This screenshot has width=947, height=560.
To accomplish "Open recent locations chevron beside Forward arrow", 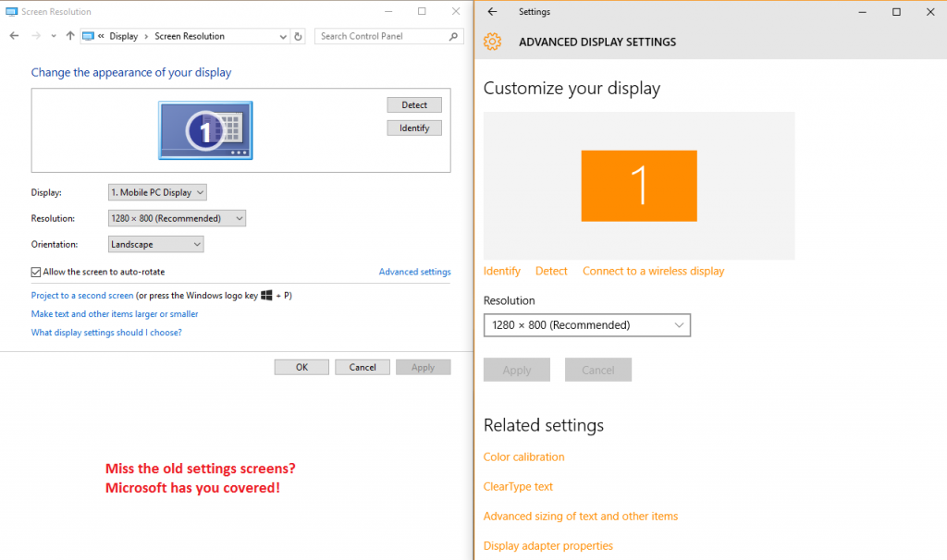I will coord(54,36).
